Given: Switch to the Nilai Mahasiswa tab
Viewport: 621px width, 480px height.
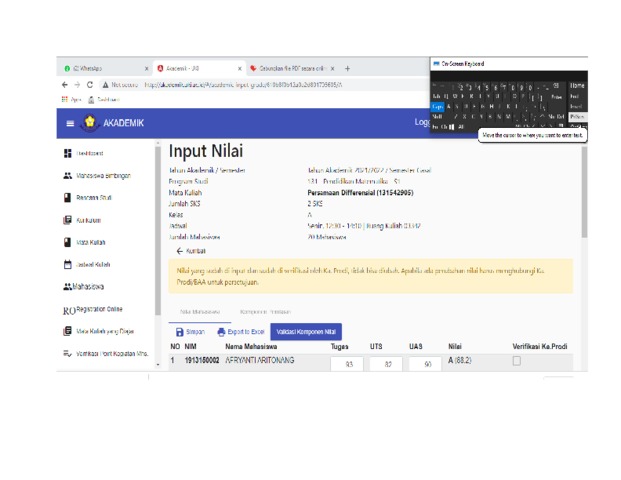Looking at the screenshot, I should click(199, 311).
